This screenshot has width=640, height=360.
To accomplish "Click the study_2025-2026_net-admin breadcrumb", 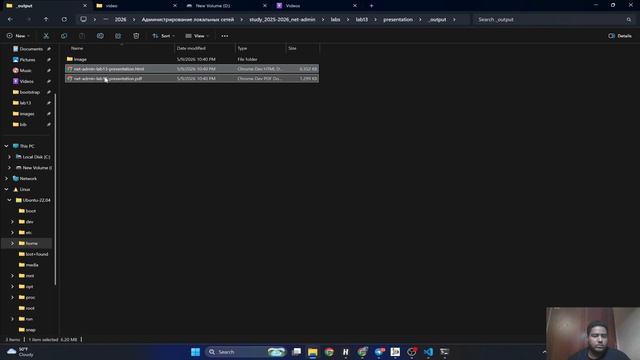I will click(282, 19).
